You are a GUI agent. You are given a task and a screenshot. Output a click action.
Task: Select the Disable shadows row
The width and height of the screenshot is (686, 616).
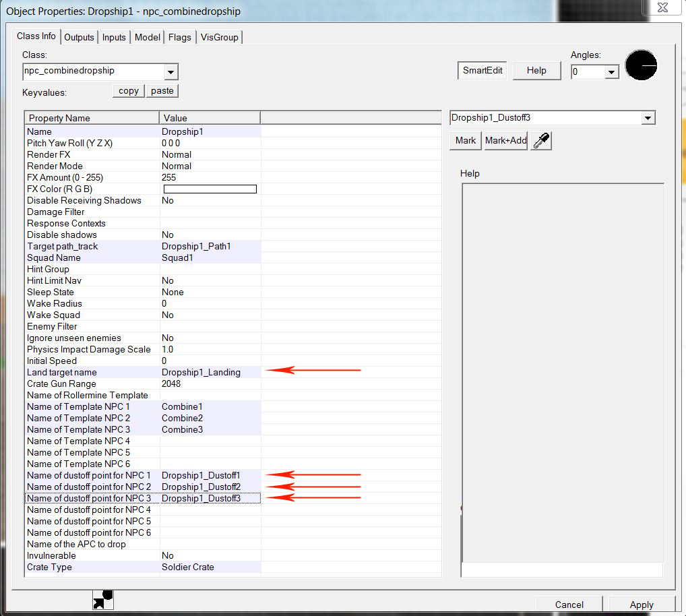click(143, 235)
